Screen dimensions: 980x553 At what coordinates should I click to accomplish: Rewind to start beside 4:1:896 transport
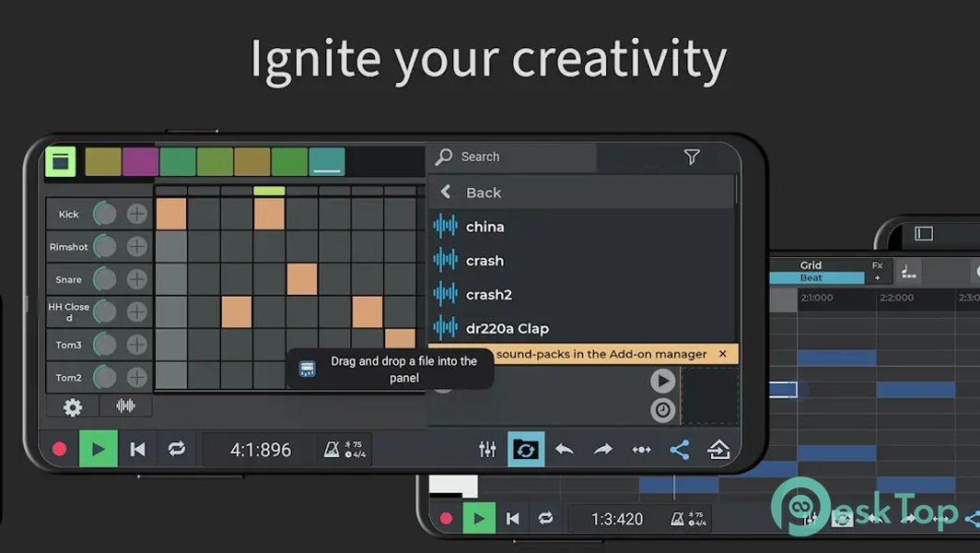click(x=137, y=449)
